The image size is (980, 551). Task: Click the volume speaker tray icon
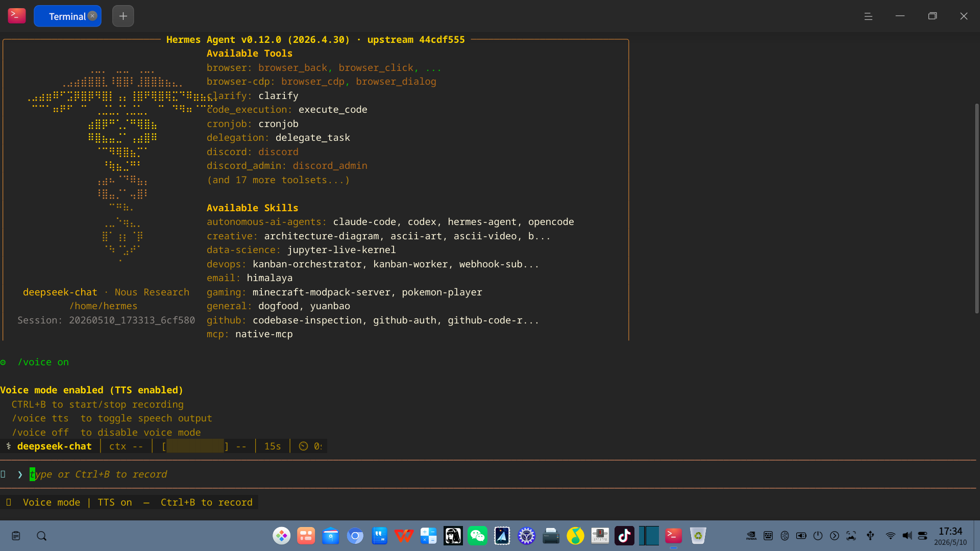tap(907, 536)
